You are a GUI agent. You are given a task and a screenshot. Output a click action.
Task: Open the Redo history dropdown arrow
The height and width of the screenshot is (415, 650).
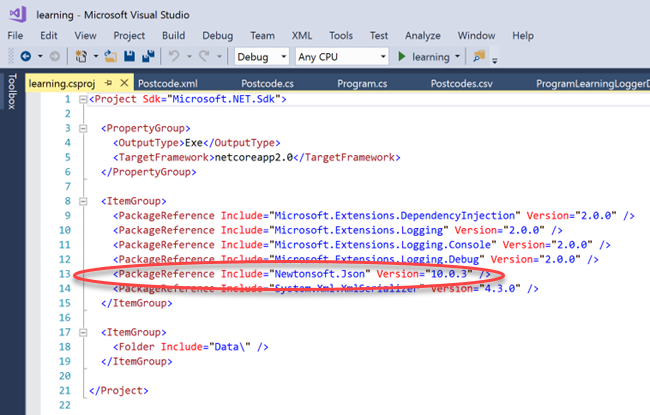[219, 56]
